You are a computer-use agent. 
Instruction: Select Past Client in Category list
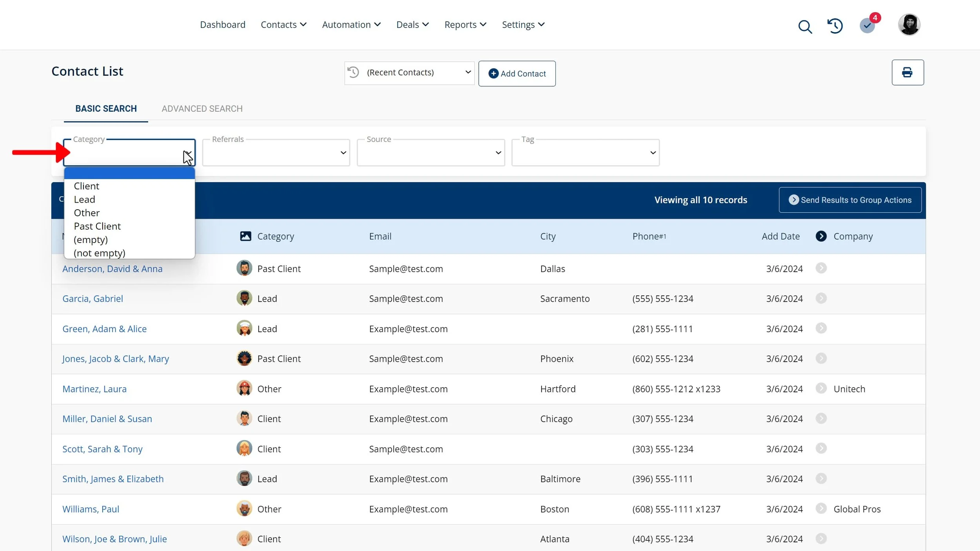tap(97, 227)
